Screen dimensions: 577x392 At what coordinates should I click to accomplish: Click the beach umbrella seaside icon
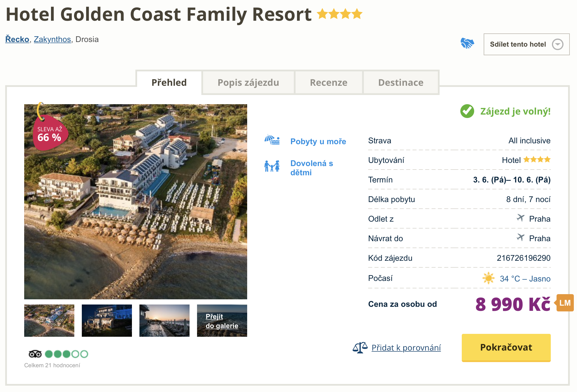(x=272, y=140)
